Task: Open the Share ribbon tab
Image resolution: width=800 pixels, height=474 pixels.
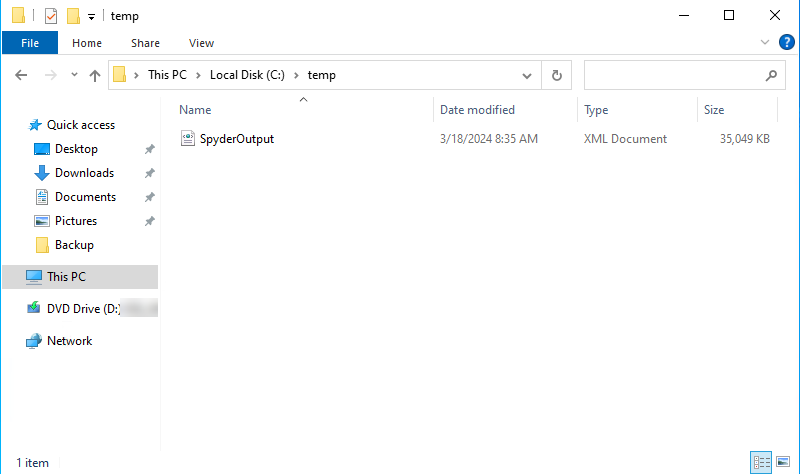Action: (145, 43)
